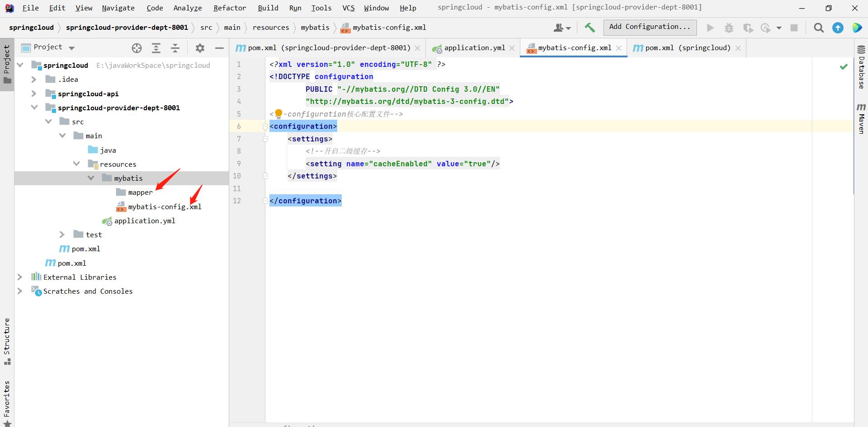The height and width of the screenshot is (427, 868).
Task: Click the Debug bug icon
Action: pos(729,28)
